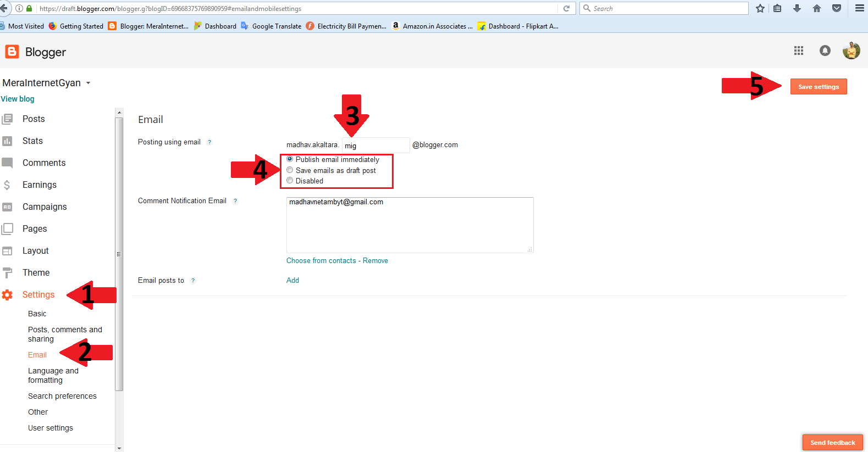Click the Earnings dollar icon
868x452 pixels.
tap(7, 185)
